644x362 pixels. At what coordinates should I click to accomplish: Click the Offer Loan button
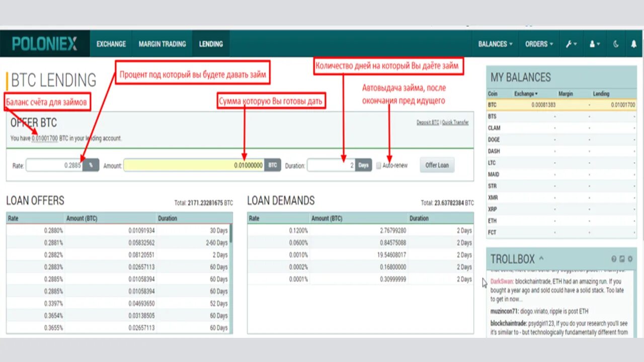point(437,165)
